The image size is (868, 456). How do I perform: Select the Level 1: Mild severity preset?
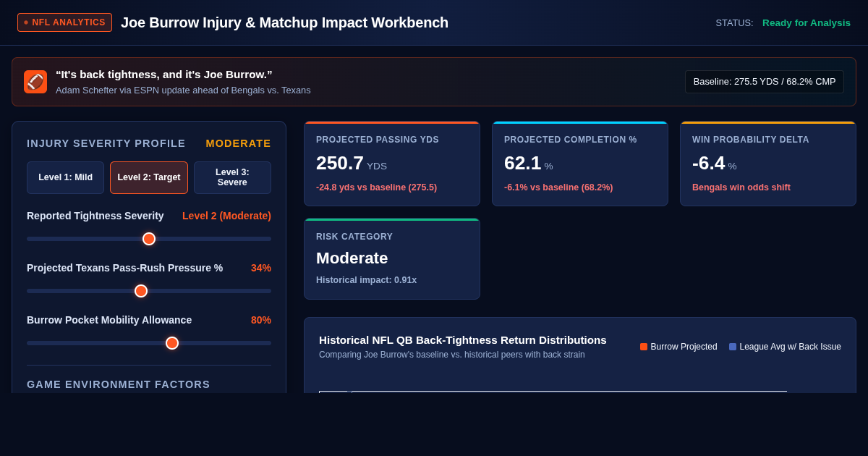click(65, 177)
